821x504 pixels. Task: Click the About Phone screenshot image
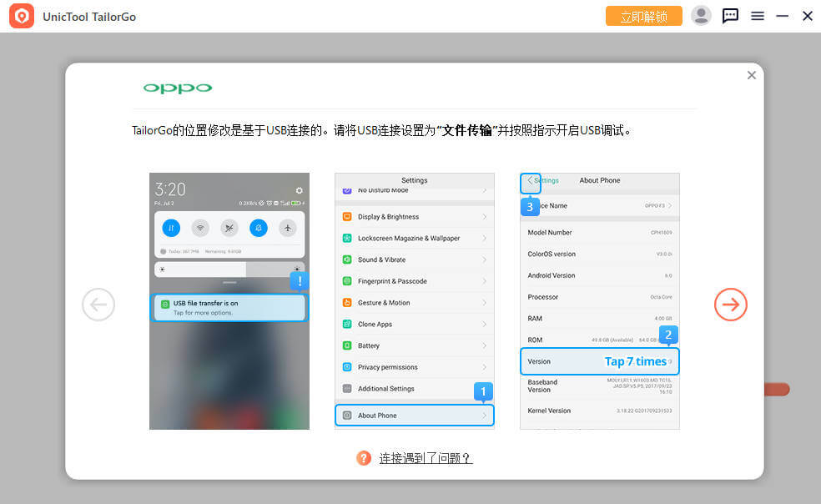600,301
